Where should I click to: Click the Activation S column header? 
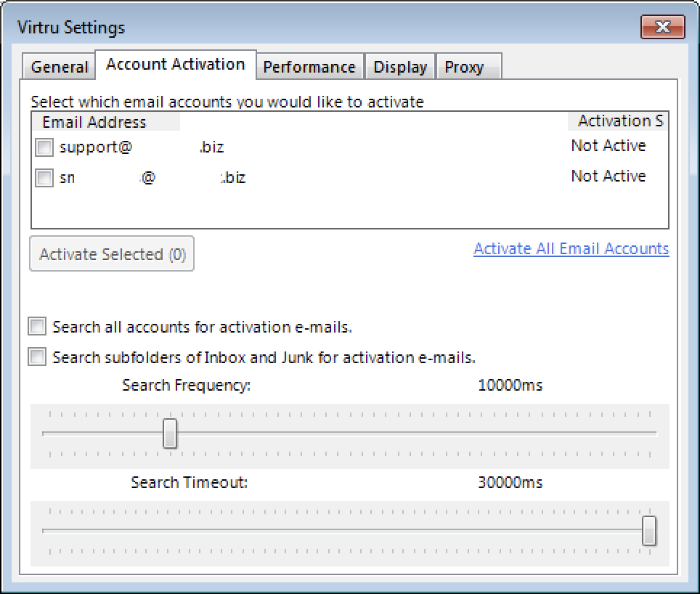618,121
